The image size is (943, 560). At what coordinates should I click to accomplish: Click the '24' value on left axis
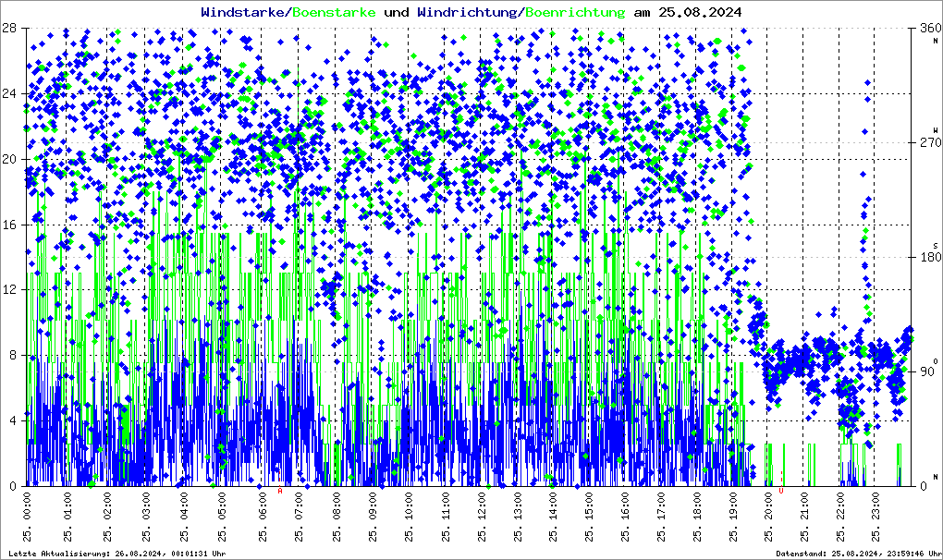[8, 93]
